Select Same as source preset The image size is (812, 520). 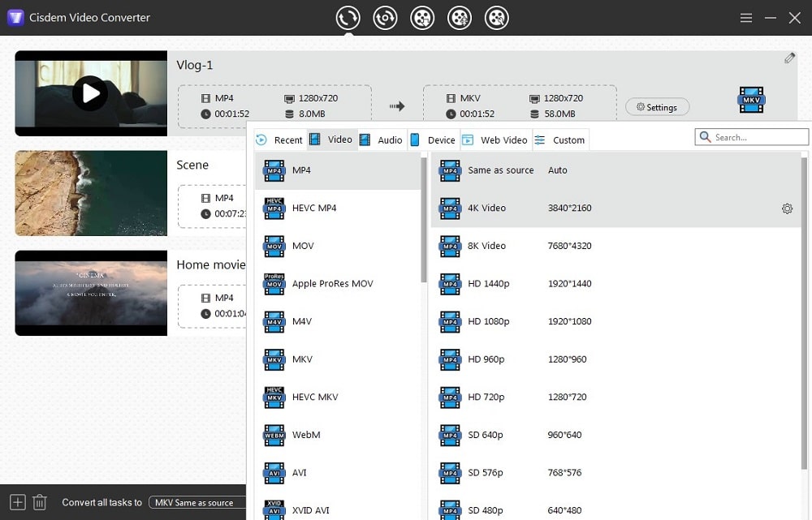pos(615,170)
